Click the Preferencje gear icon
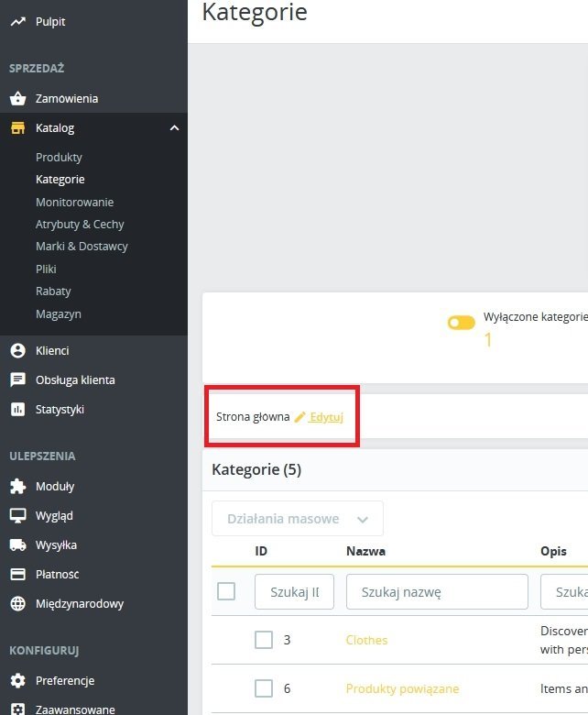Image resolution: width=588 pixels, height=715 pixels. point(17,680)
